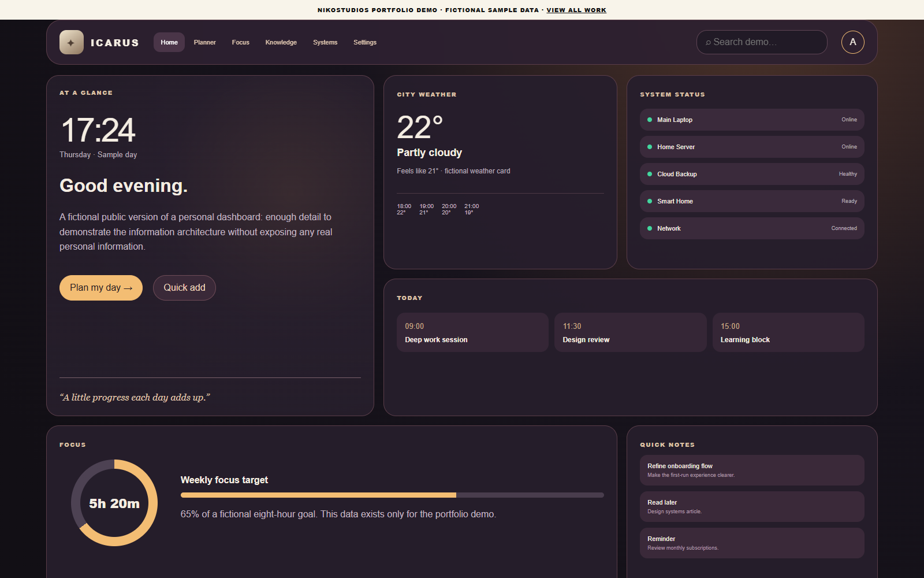Click the City Weather panel heading

(426, 94)
